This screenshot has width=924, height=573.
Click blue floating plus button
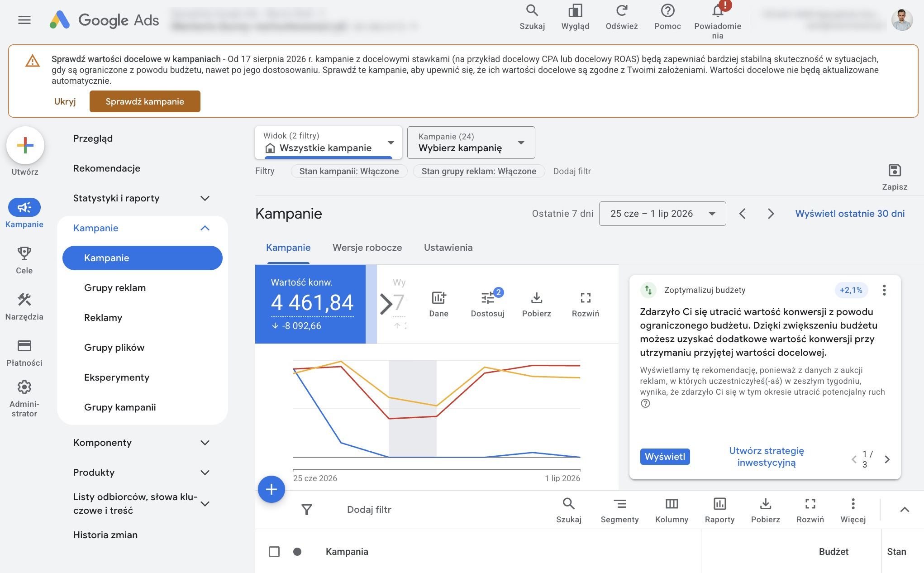271,489
